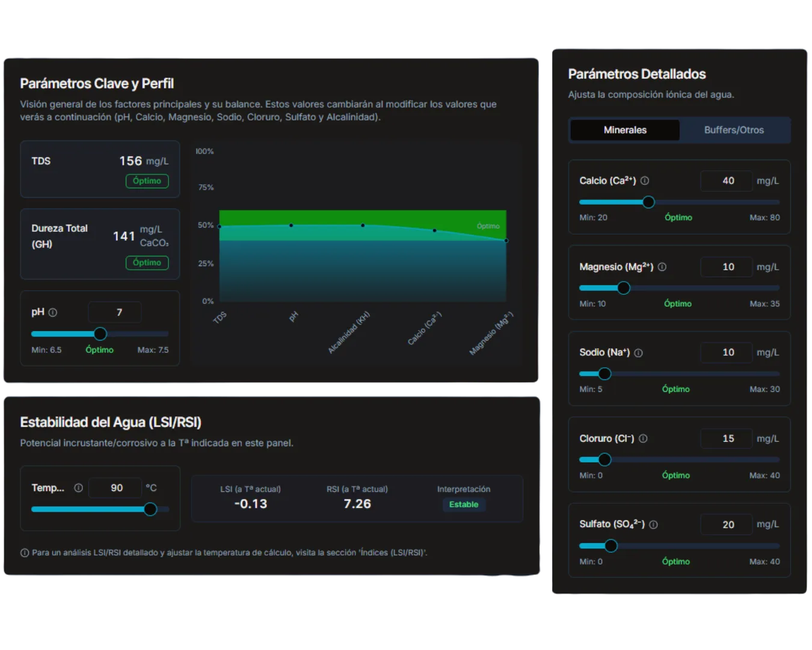The width and height of the screenshot is (812, 650).
Task: Switch to the Minerales tab
Action: point(625,130)
